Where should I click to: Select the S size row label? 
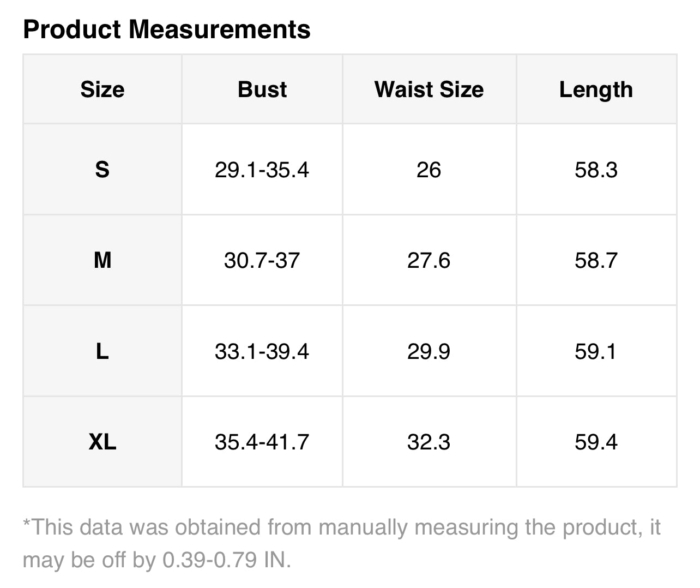click(102, 170)
